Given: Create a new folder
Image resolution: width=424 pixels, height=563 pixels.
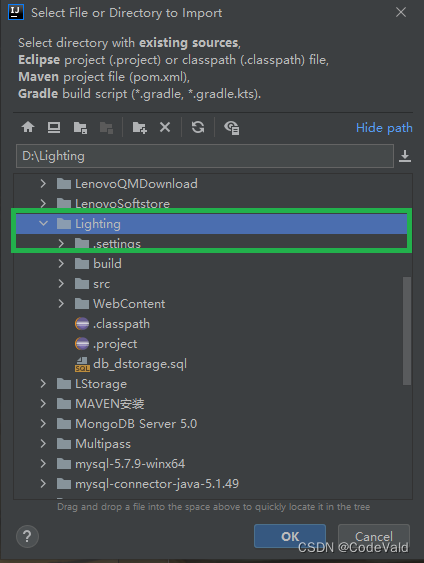Looking at the screenshot, I should click(x=139, y=127).
